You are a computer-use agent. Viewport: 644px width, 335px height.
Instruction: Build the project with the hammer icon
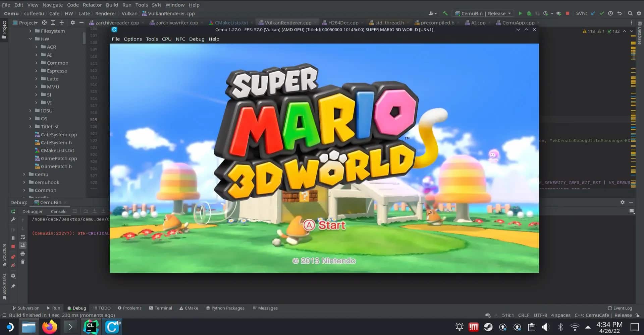click(x=445, y=13)
